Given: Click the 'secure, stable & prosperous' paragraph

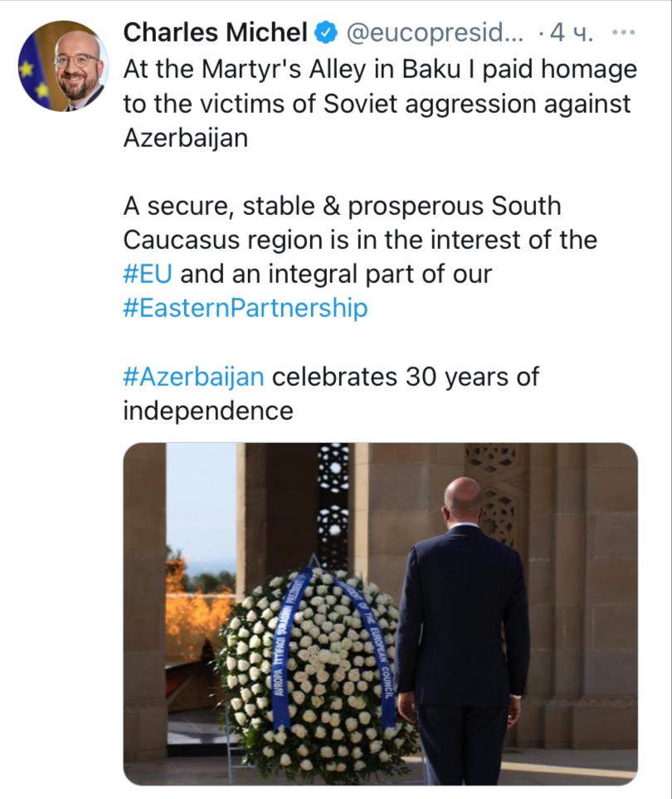Looking at the screenshot, I should coord(342,206).
